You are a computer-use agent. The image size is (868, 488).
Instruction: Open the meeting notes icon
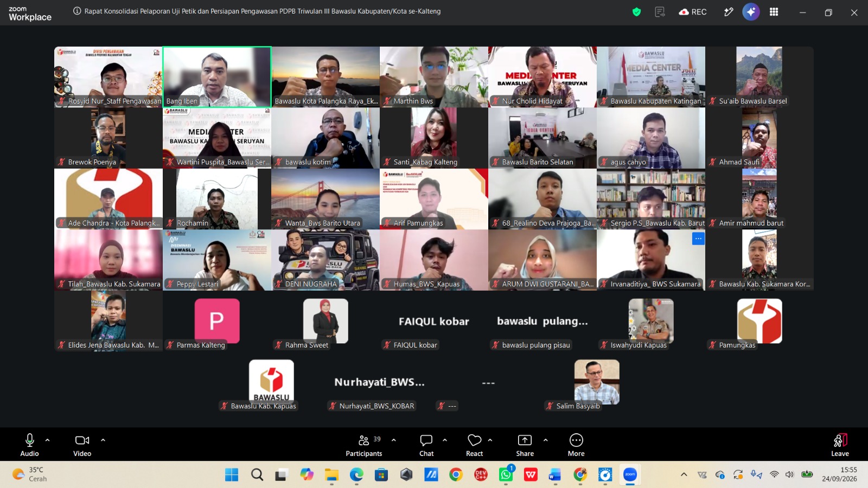pyautogui.click(x=660, y=12)
